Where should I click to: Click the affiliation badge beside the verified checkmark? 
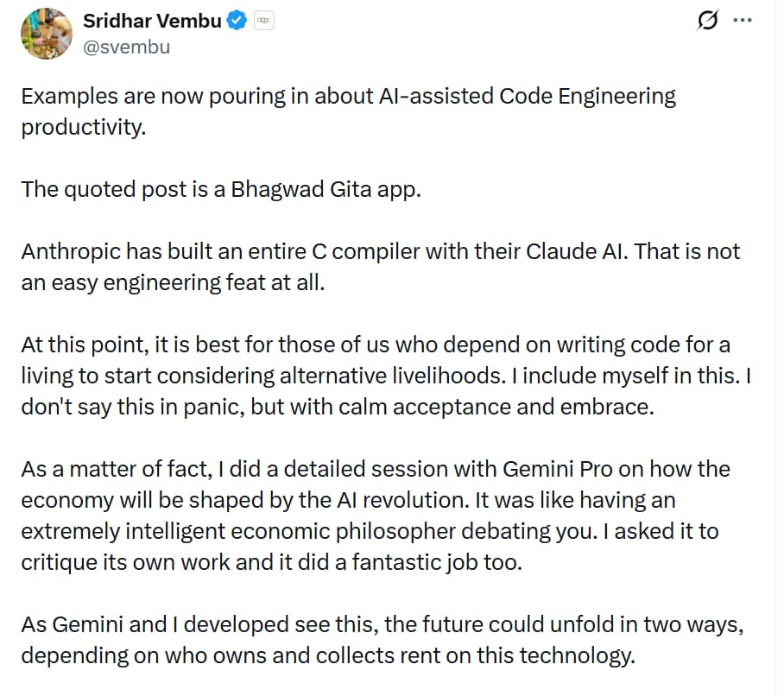point(262,22)
